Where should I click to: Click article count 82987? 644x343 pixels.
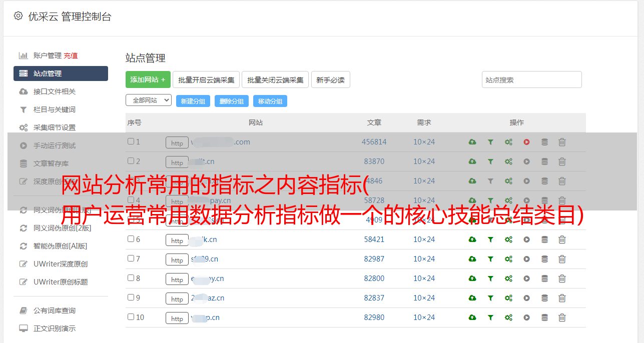click(x=374, y=259)
